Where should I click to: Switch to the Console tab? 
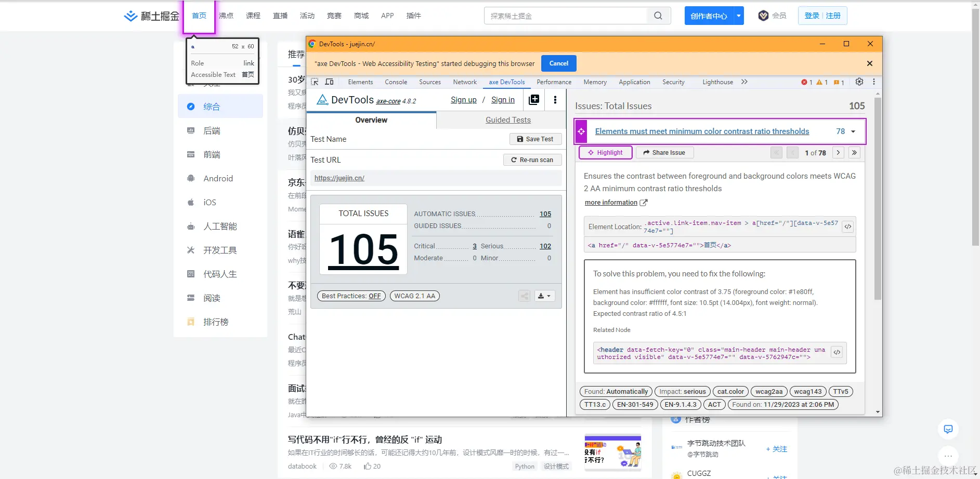pyautogui.click(x=396, y=82)
